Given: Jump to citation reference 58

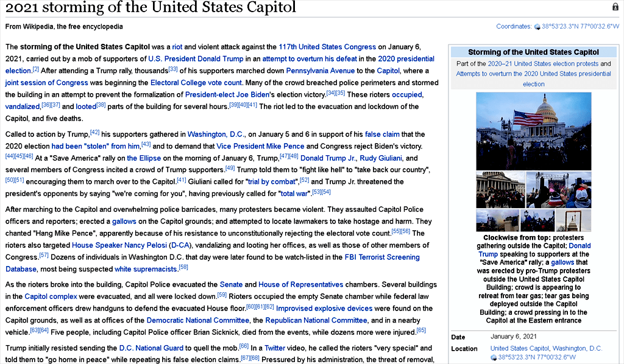Looking at the screenshot, I should pos(183,267).
